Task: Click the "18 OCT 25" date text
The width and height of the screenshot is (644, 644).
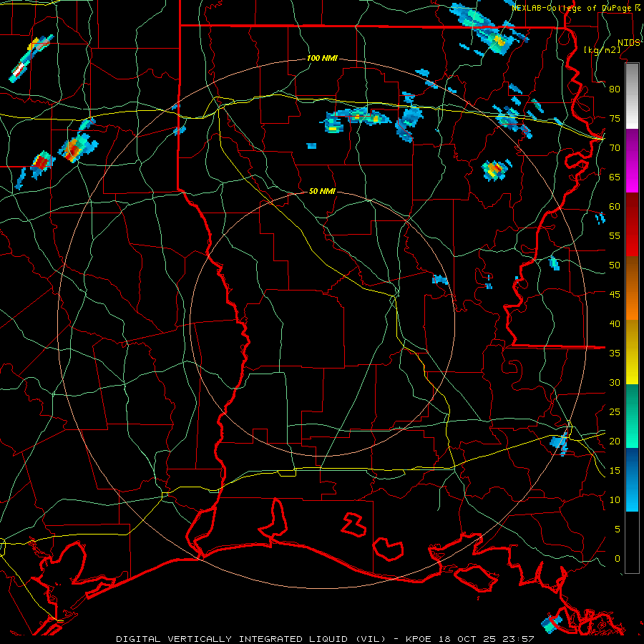Action: coord(467,639)
